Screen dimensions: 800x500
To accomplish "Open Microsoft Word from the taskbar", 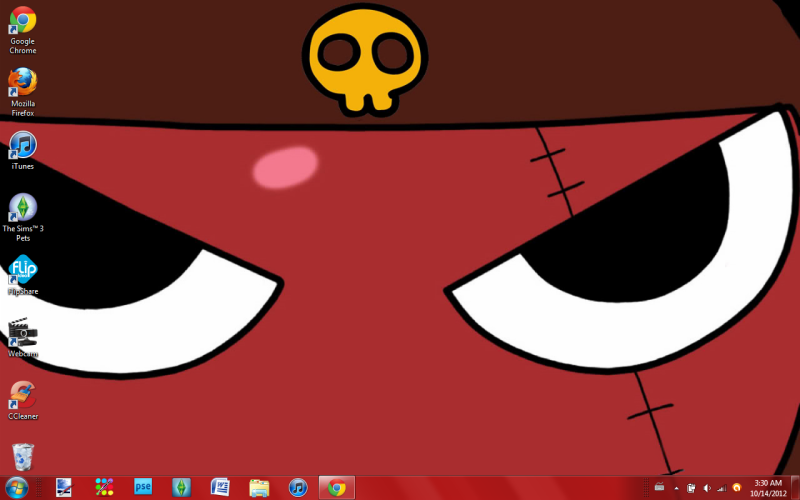I will (220, 488).
